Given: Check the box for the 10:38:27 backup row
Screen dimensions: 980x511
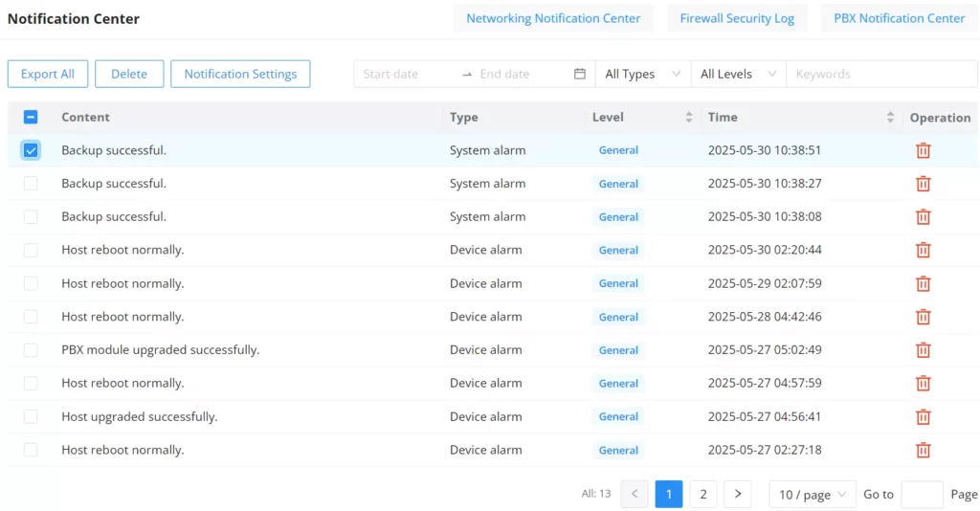Looking at the screenshot, I should pyautogui.click(x=31, y=184).
